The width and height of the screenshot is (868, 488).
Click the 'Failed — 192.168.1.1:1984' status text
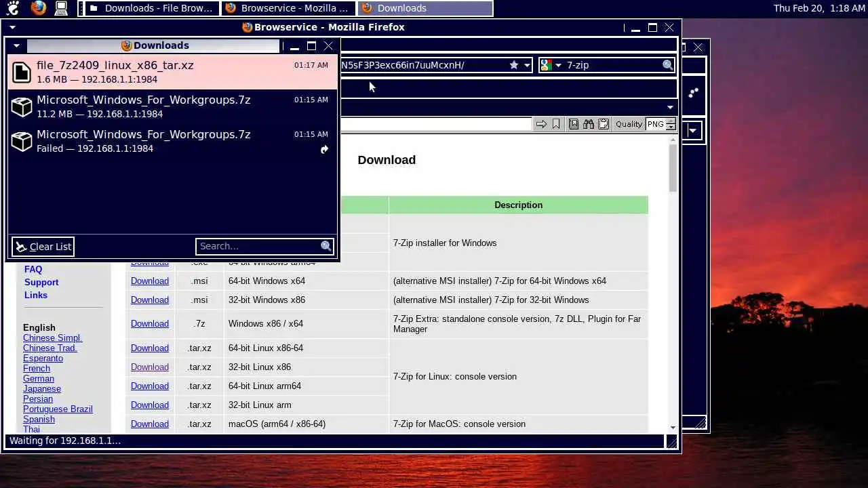pyautogui.click(x=95, y=148)
